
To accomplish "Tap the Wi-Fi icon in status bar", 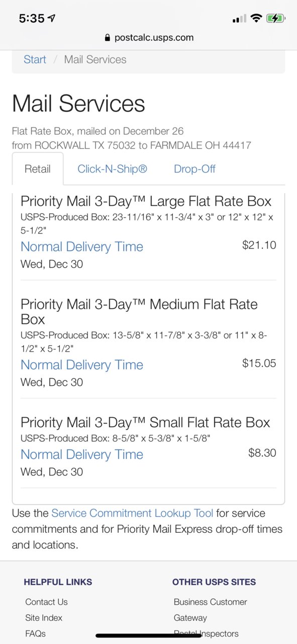I will (256, 19).
